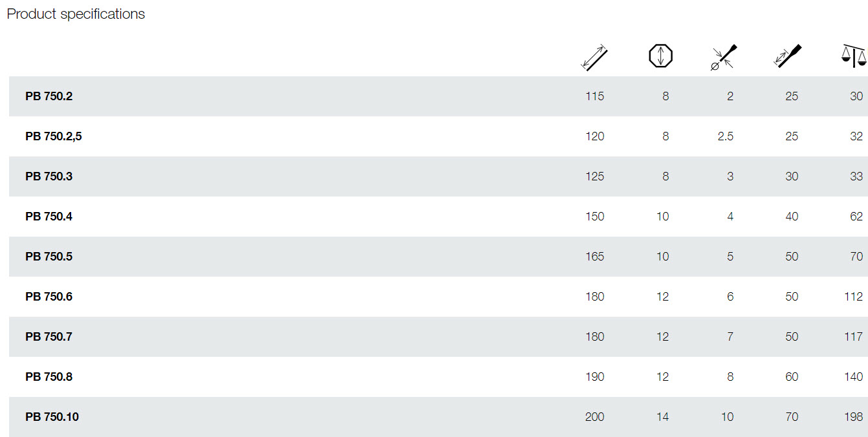Viewport: 868px width, 437px height.
Task: Open PB 750.7 product entry
Action: 49,337
